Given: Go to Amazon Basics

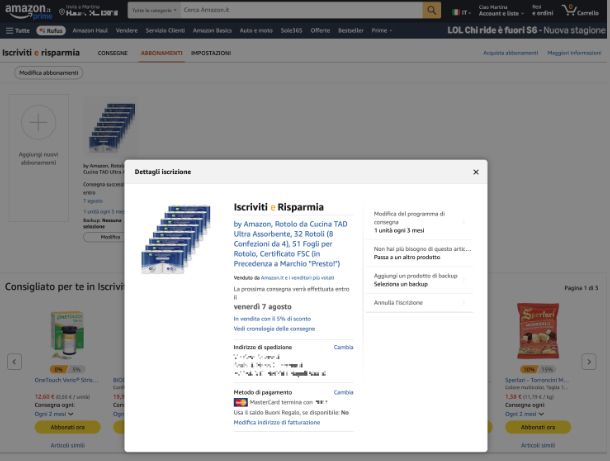Looking at the screenshot, I should pos(212,30).
